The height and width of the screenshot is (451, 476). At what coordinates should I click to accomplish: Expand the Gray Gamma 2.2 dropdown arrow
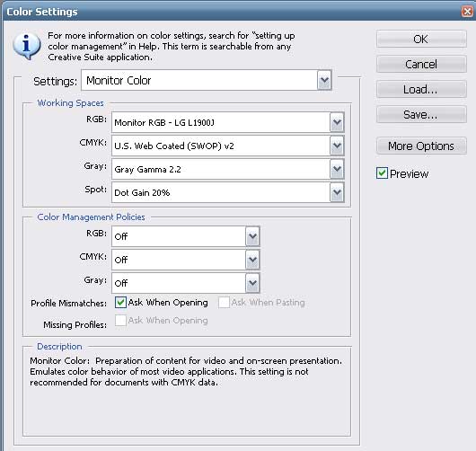pyautogui.click(x=337, y=169)
